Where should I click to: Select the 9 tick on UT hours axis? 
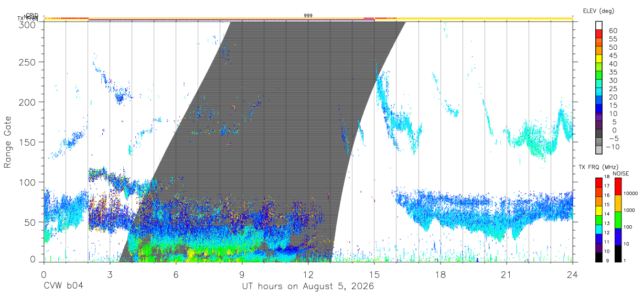pyautogui.click(x=242, y=274)
